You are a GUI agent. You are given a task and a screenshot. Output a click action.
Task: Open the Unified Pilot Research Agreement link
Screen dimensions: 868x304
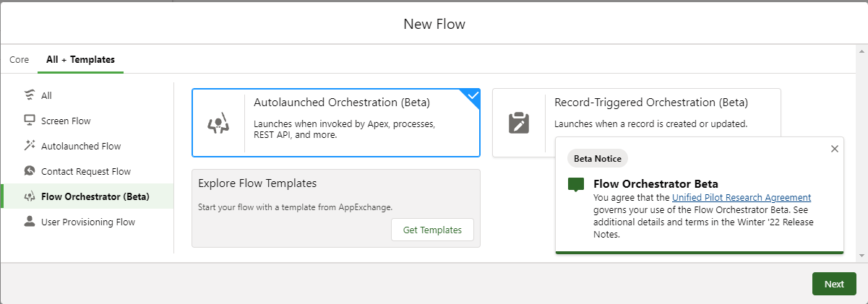[742, 197]
